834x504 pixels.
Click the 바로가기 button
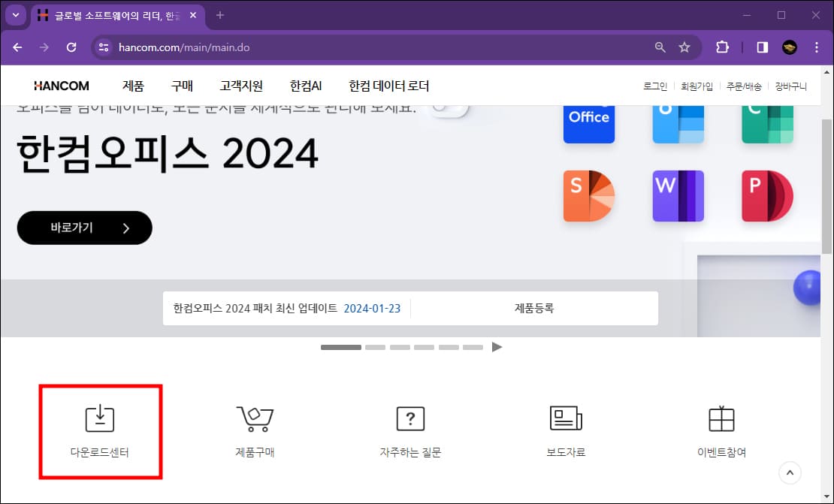(84, 227)
